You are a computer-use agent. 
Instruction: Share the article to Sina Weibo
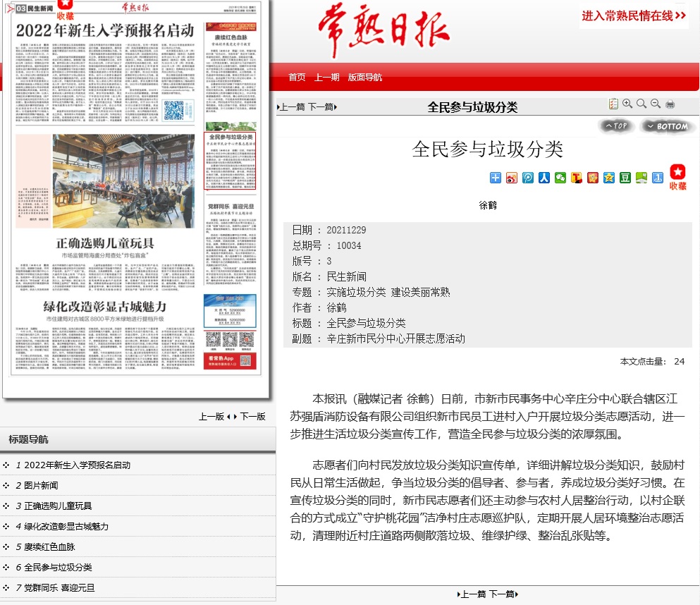click(x=512, y=178)
